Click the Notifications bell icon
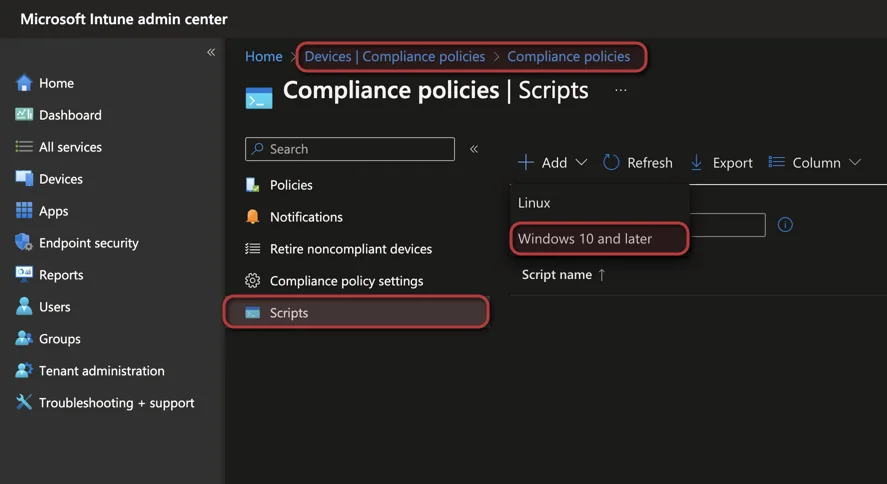Viewport: 887px width, 484px height. [252, 217]
